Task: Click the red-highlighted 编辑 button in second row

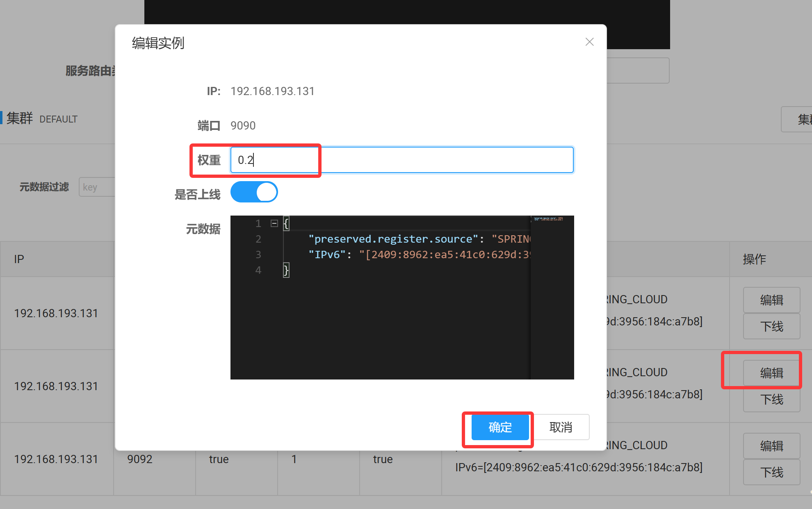Action: pos(771,373)
